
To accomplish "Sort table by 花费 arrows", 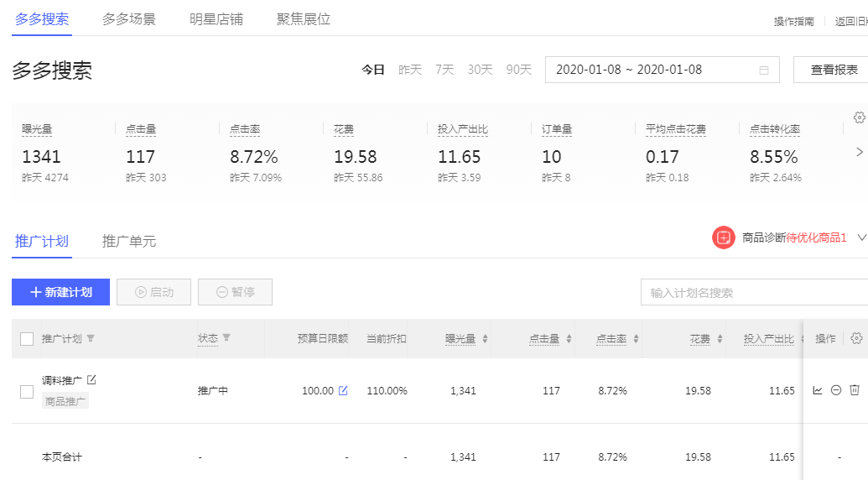I will (720, 339).
